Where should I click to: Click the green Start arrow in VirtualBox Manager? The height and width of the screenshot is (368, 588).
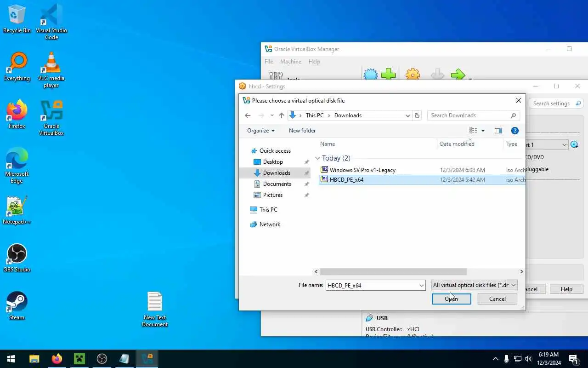coord(458,74)
